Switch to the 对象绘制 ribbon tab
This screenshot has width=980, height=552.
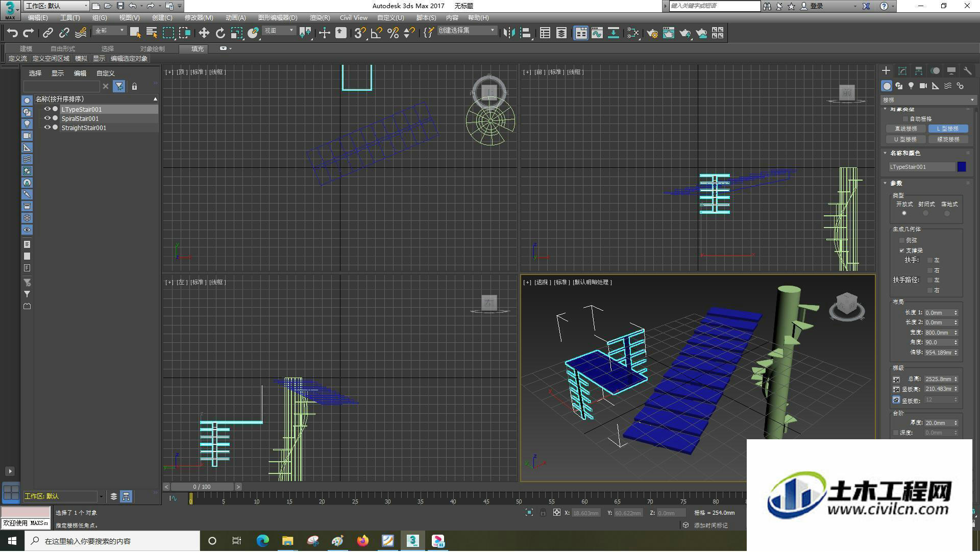pos(152,49)
